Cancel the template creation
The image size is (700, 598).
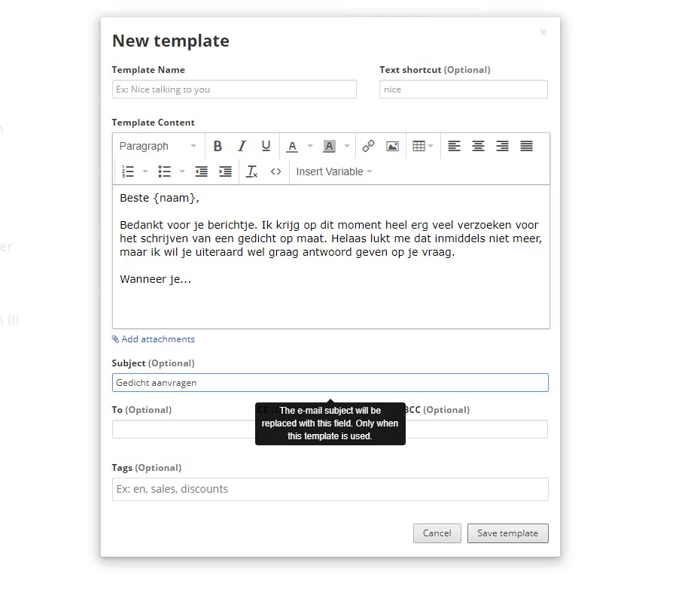437,533
